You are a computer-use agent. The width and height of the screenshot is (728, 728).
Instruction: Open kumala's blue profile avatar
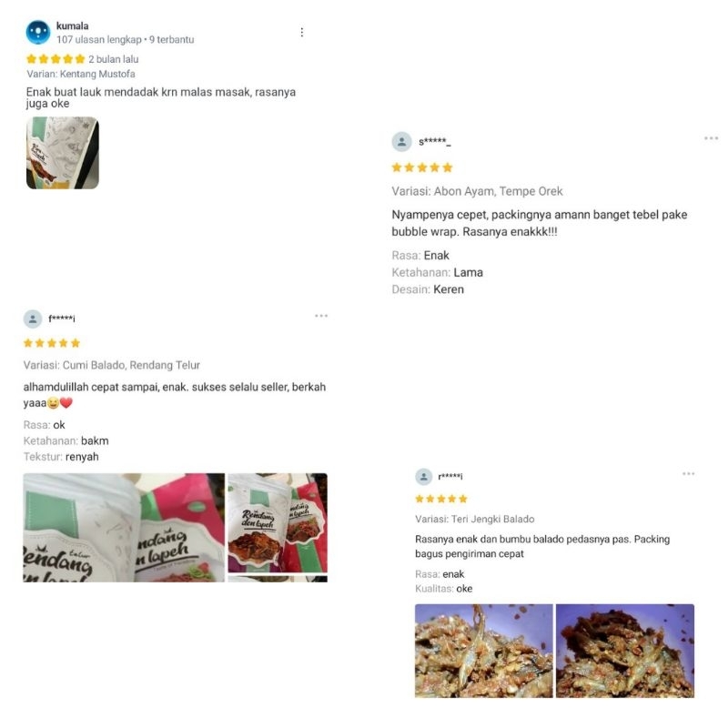pos(38,33)
